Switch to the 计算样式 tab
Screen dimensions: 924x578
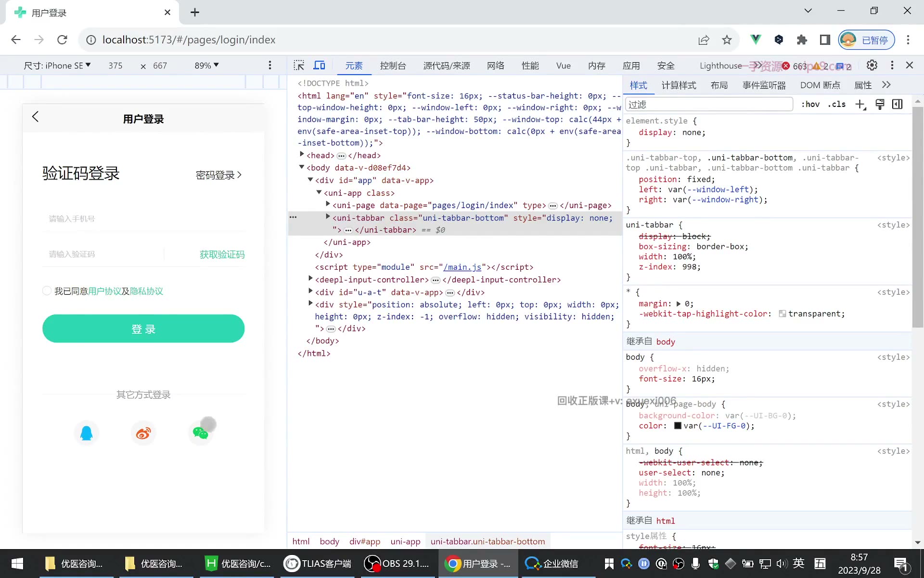679,85
